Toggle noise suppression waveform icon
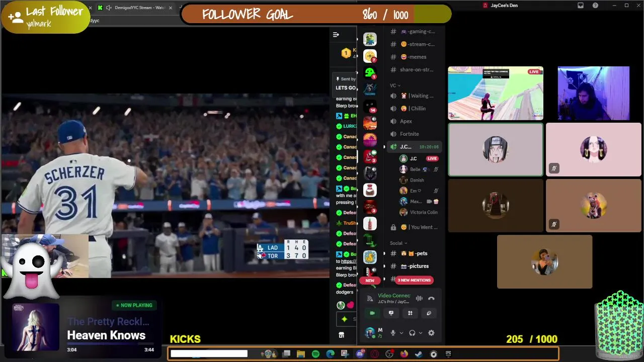Image resolution: width=644 pixels, height=362 pixels. (x=419, y=298)
